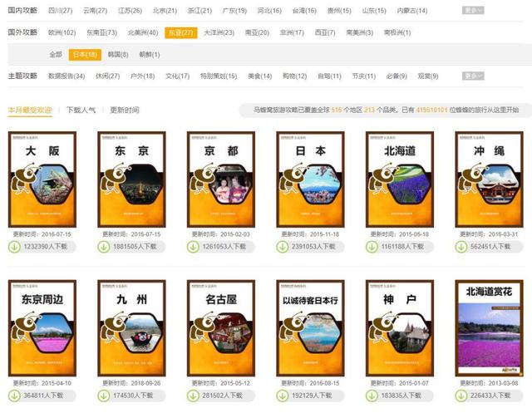Open the 东京周边 guide cover
532x413 pixels.
42,328
